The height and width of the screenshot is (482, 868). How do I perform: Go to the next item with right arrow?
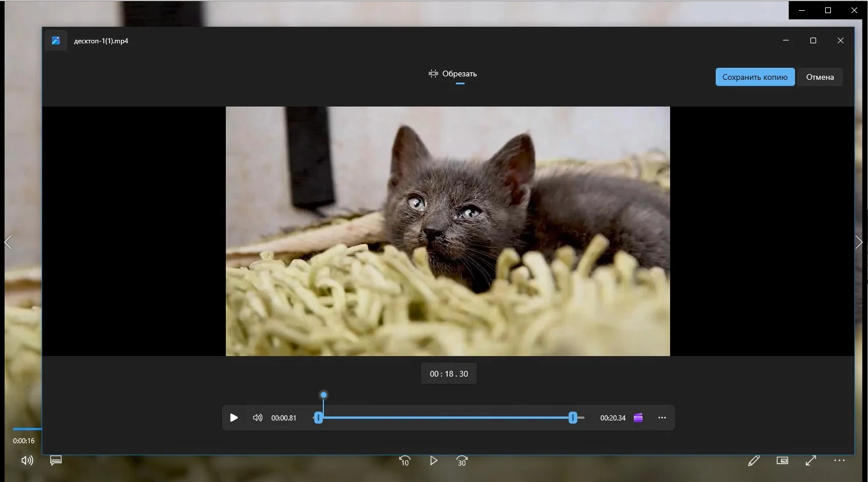[x=858, y=242]
